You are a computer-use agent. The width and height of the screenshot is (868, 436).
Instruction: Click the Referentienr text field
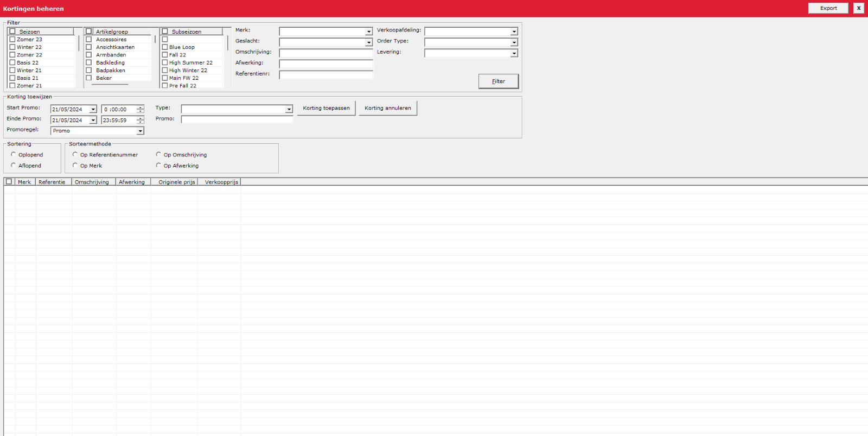click(326, 74)
